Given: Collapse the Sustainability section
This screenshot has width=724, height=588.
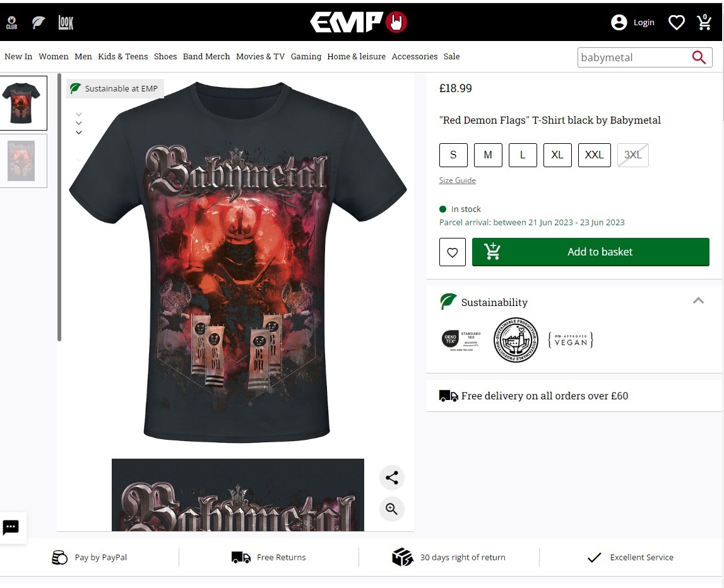Looking at the screenshot, I should [698, 300].
